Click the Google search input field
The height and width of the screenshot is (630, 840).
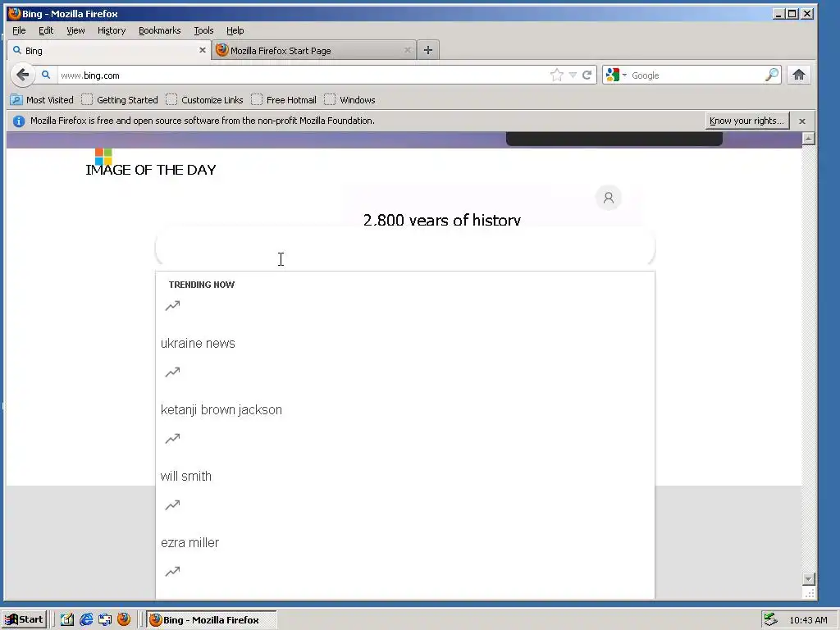click(696, 75)
